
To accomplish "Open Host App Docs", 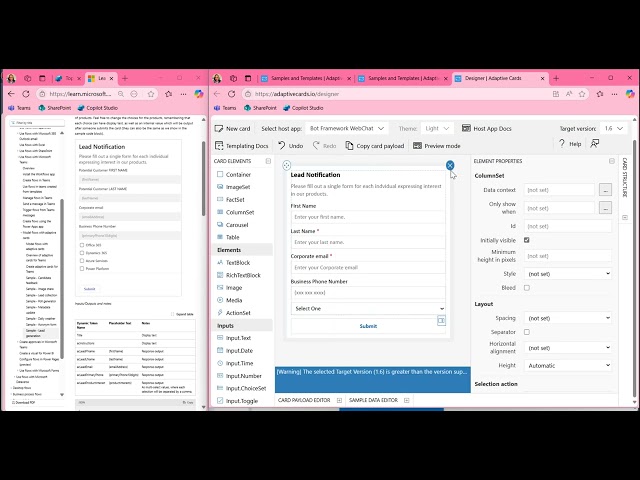I will coord(487,129).
